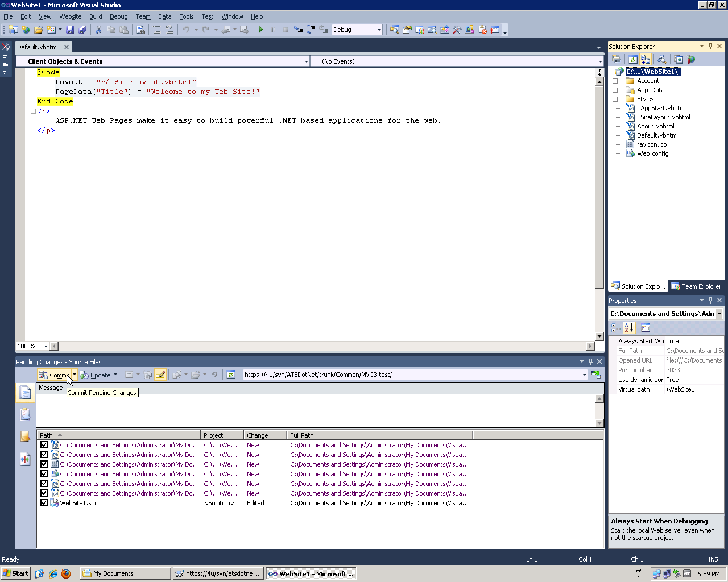The image size is (728, 582).
Task: Open the File menu
Action: 8,16
